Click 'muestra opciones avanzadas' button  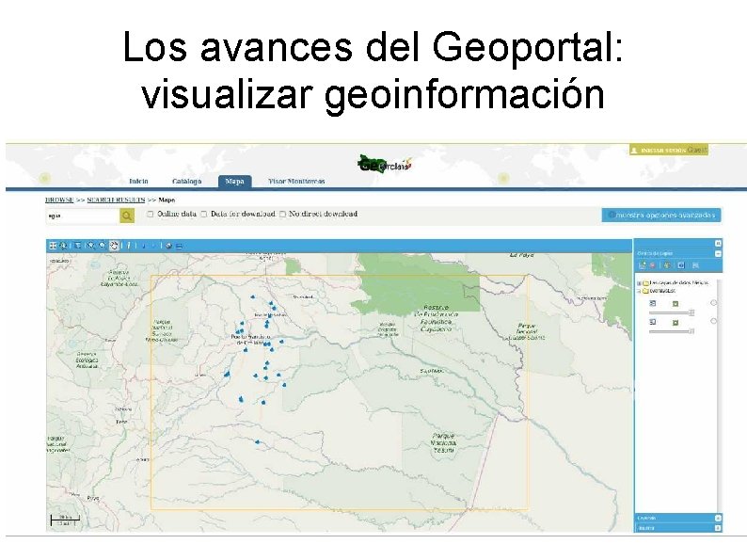pos(661,215)
